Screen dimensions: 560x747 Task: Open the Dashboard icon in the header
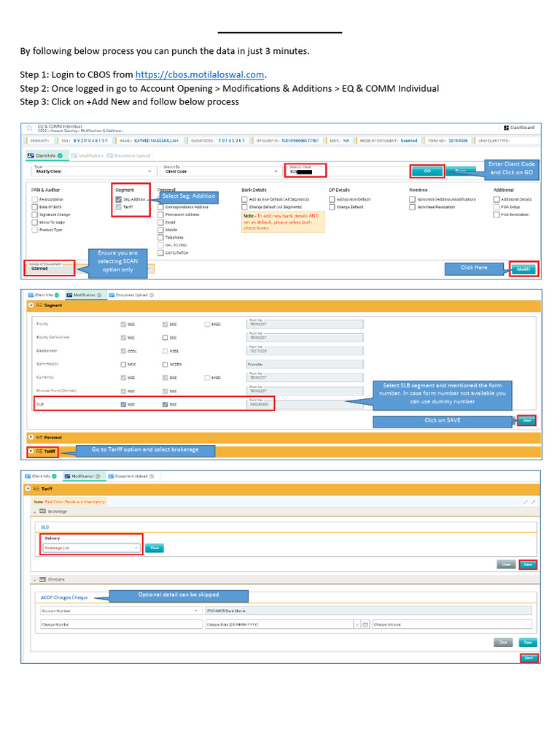click(x=519, y=128)
